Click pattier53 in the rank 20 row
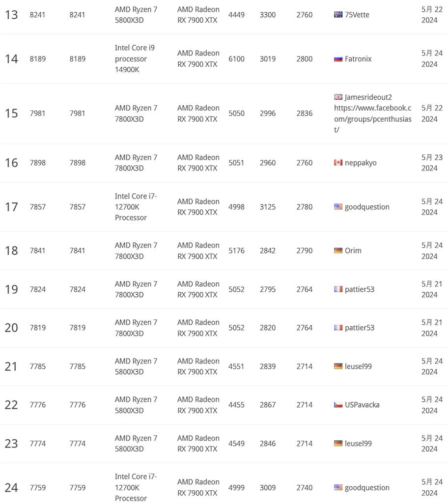Image resolution: width=448 pixels, height=503 pixels. coord(360,328)
